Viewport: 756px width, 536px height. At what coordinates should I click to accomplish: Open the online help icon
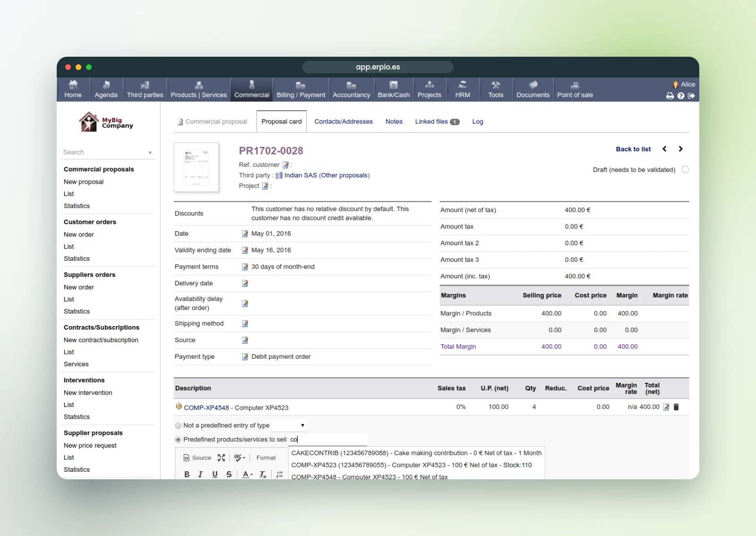[681, 96]
